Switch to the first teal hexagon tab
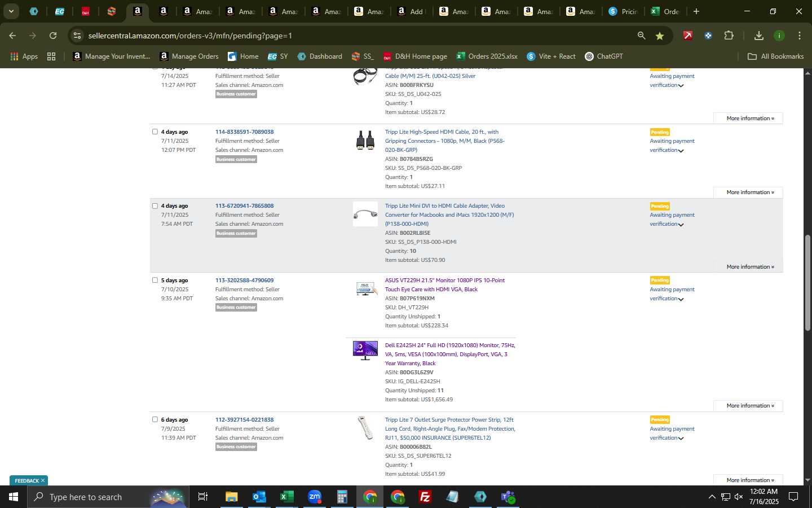812x508 pixels. pyautogui.click(x=34, y=11)
